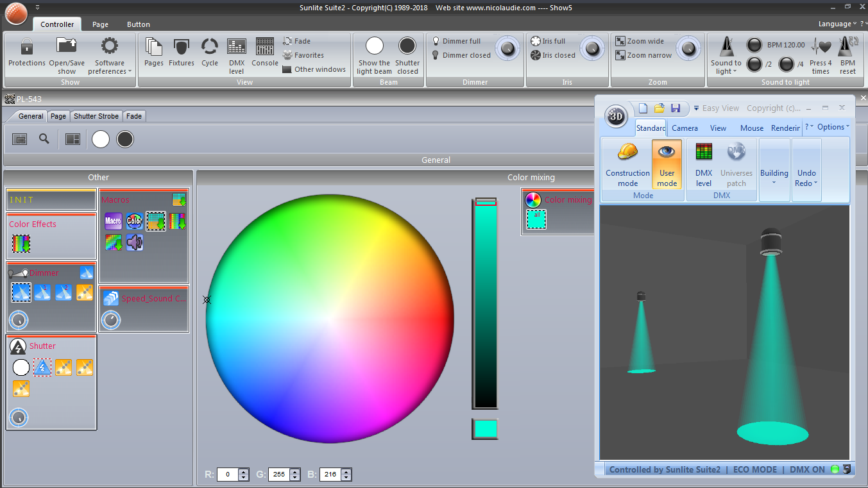Switch to the Button ribbon tab
Viewport: 868px width, 488px height.
point(138,24)
